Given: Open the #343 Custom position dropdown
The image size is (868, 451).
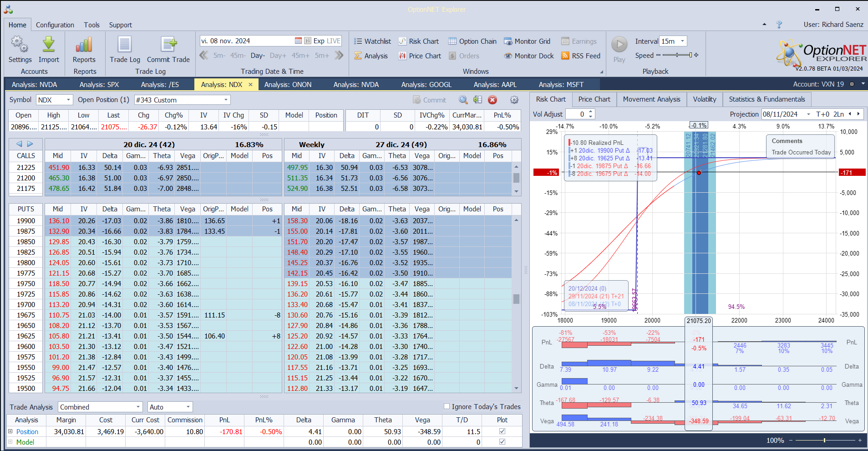Looking at the screenshot, I should point(226,100).
